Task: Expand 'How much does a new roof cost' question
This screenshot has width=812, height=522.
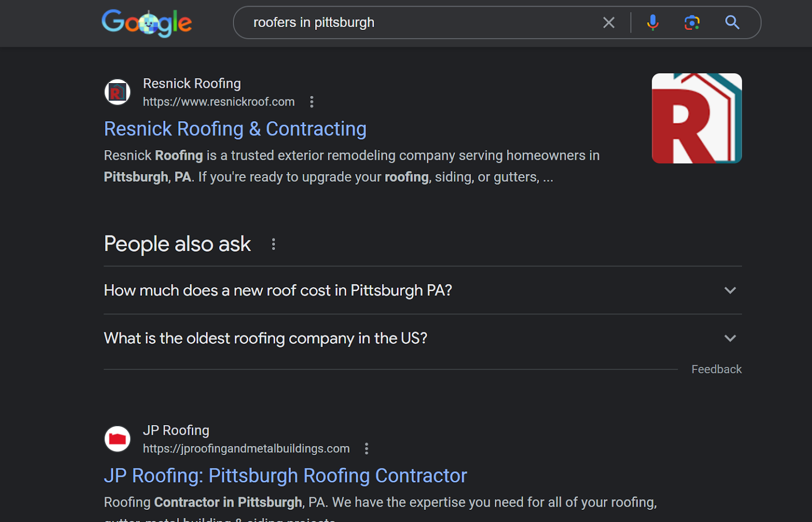Action: [x=423, y=290]
